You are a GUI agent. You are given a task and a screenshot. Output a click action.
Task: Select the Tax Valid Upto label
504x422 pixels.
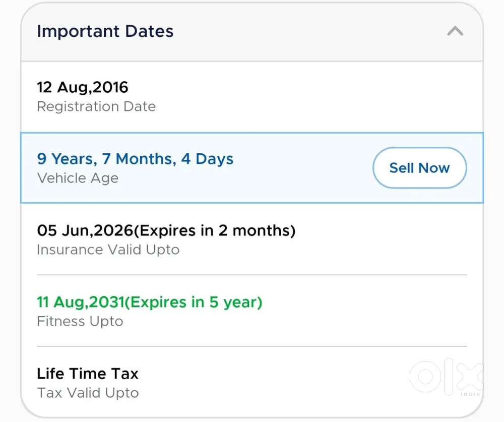(x=88, y=393)
